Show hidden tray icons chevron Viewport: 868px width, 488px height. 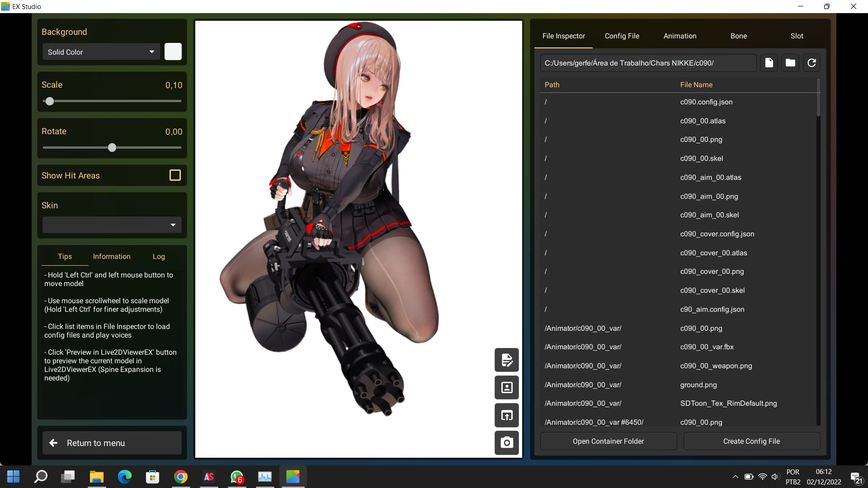pos(736,477)
